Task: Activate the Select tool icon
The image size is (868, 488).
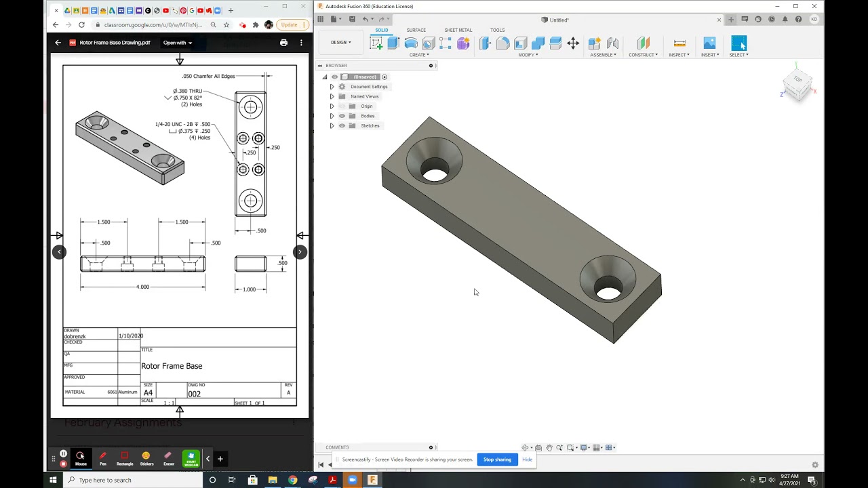Action: (738, 43)
